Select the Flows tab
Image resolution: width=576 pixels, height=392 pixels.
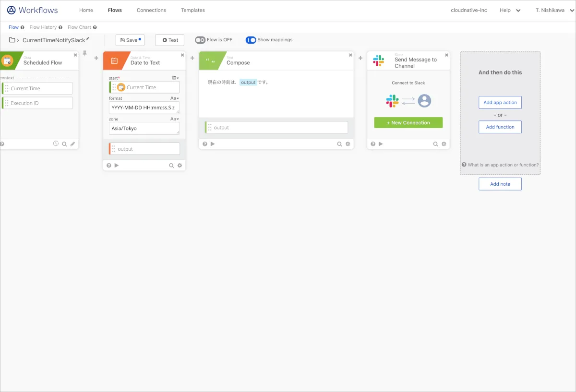click(115, 10)
